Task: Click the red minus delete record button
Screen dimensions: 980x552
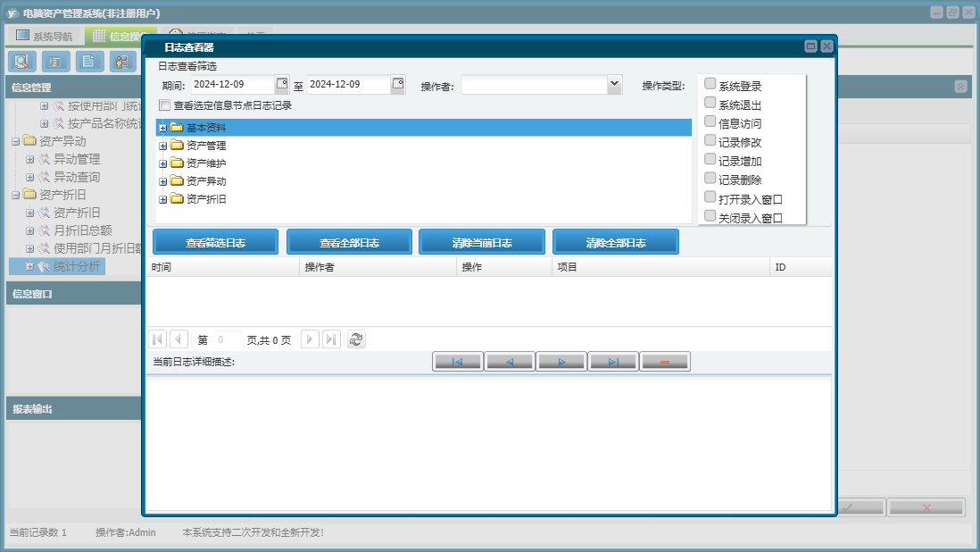Action: pyautogui.click(x=665, y=362)
